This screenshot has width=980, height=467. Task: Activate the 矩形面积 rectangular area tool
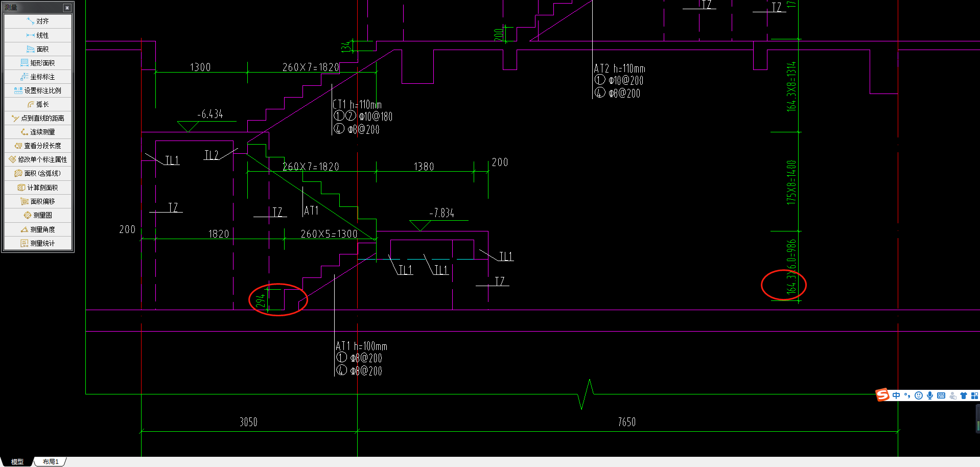[38, 63]
